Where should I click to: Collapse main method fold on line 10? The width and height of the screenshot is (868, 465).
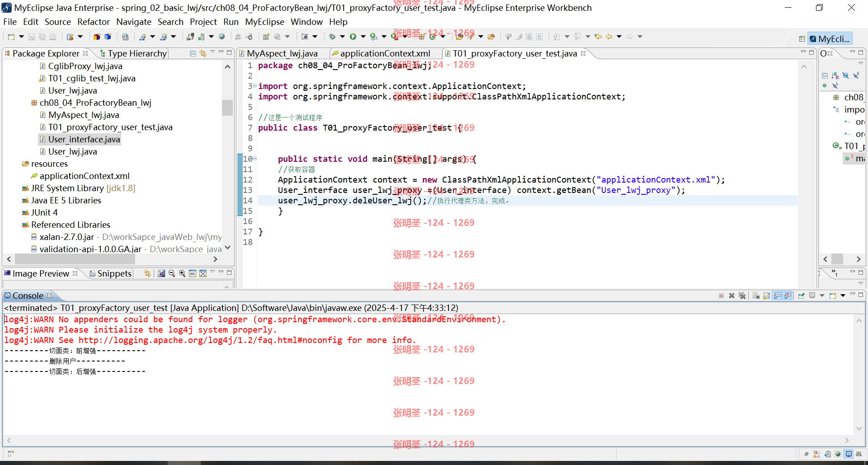(x=255, y=159)
